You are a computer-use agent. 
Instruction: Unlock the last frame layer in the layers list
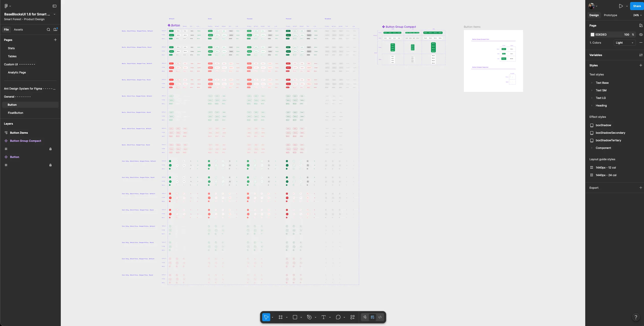point(50,165)
